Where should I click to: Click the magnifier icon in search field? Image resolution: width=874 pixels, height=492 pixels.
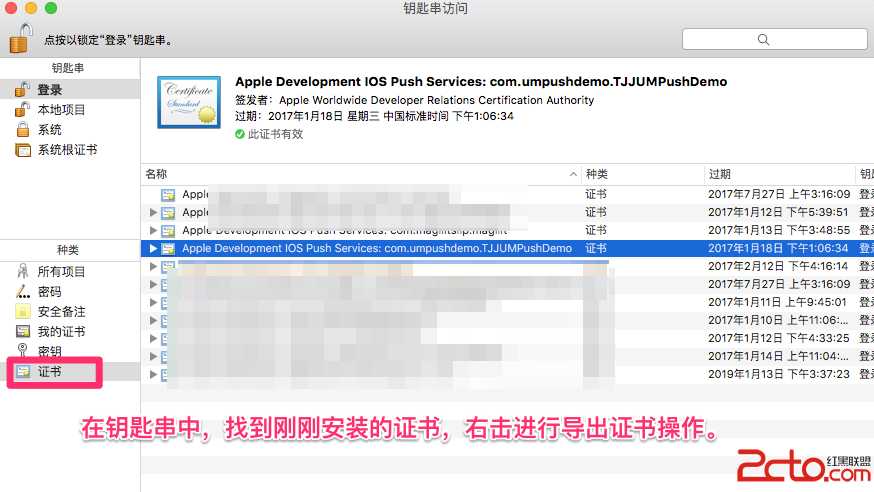point(763,39)
